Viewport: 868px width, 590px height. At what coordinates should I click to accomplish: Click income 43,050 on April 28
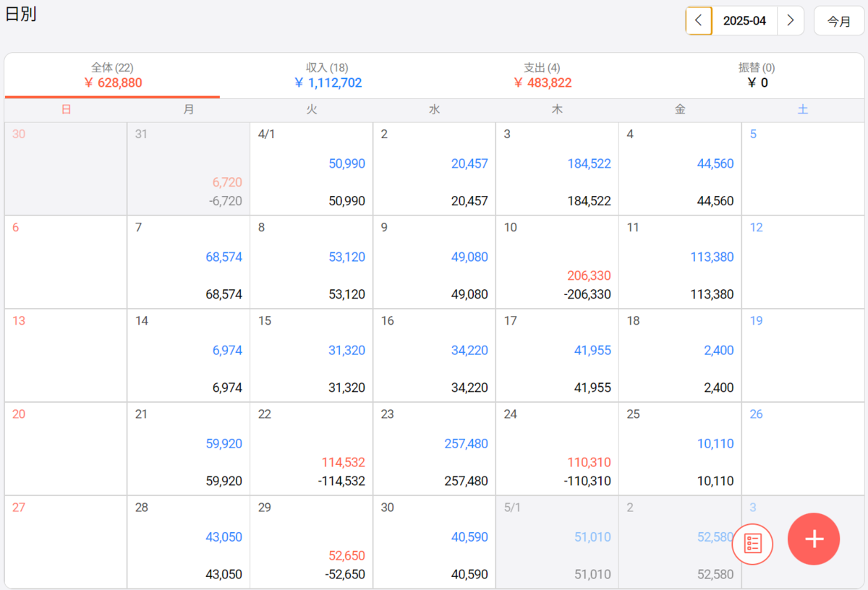pos(224,536)
